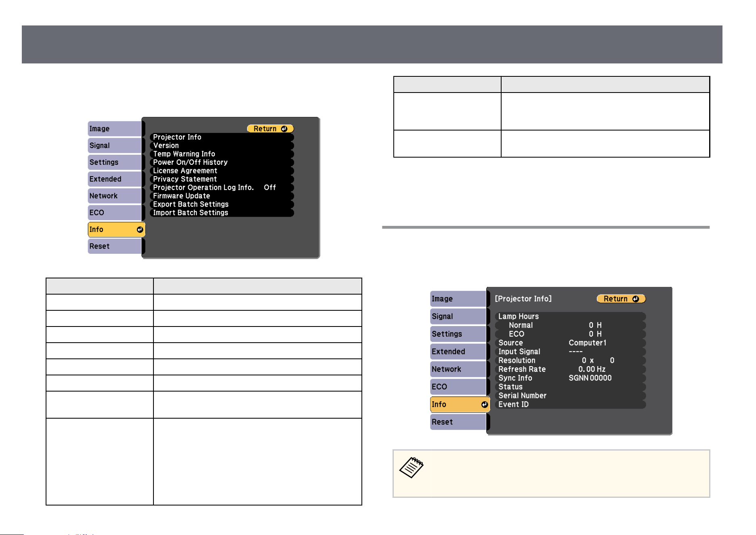Viewport: 756px width, 535px height.
Task: Click the Status row
Action: coord(570,387)
